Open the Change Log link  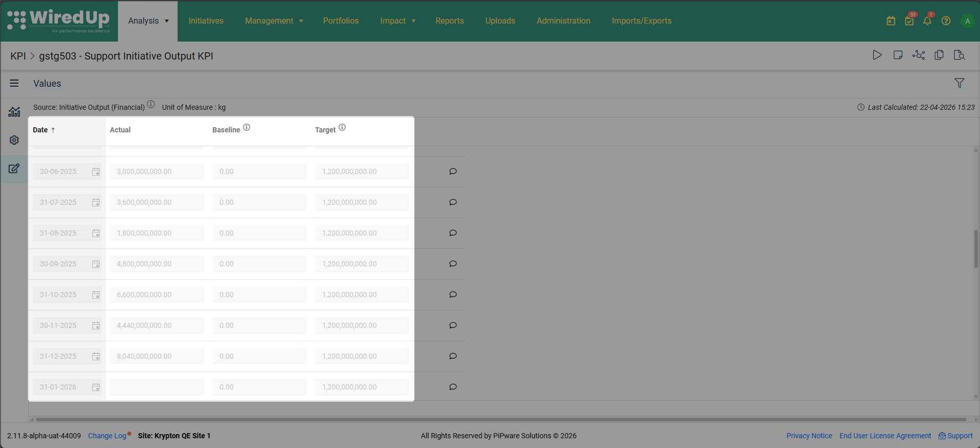point(107,436)
